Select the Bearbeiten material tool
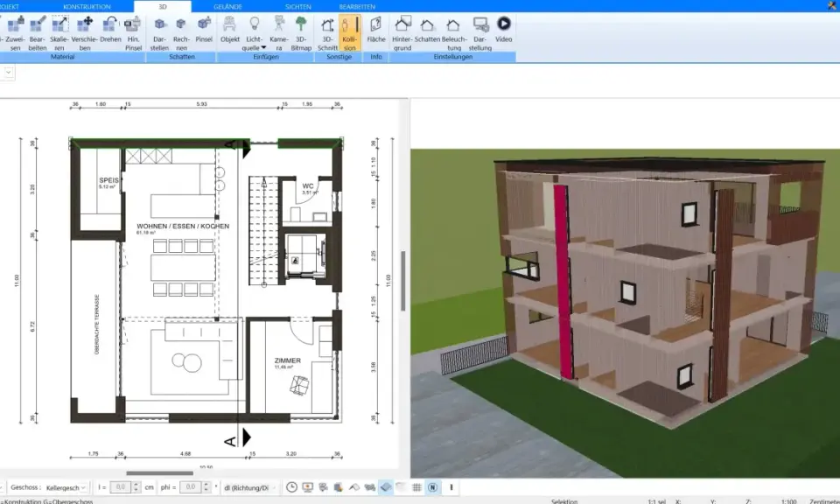The width and height of the screenshot is (840, 504). click(38, 33)
